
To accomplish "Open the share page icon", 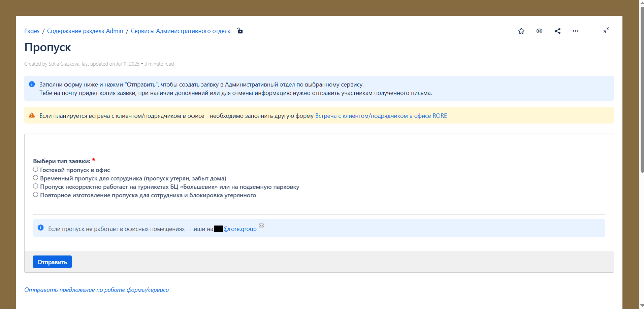I will click(x=557, y=31).
